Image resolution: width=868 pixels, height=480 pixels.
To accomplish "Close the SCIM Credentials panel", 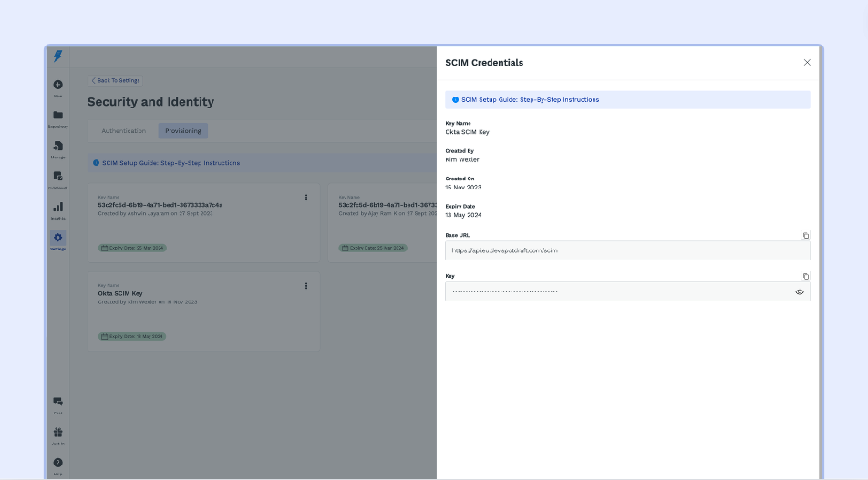I will coord(807,63).
